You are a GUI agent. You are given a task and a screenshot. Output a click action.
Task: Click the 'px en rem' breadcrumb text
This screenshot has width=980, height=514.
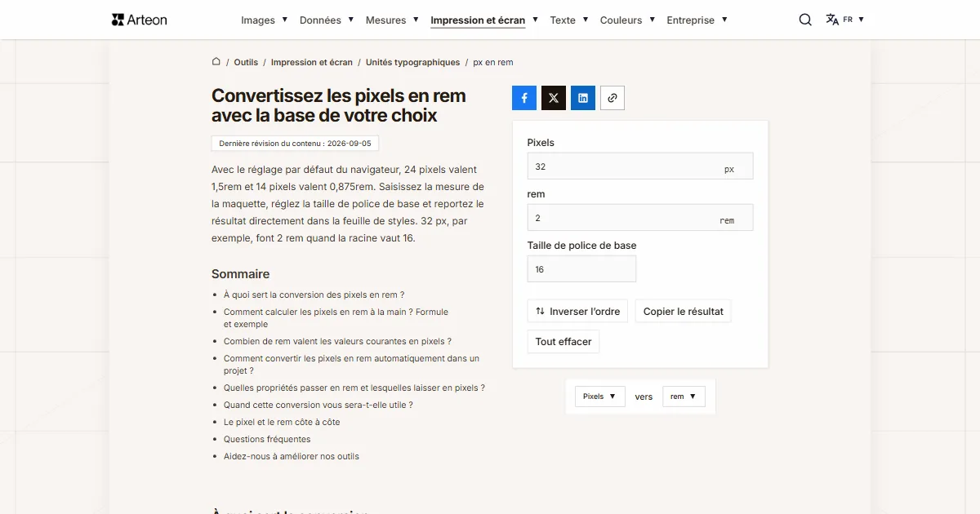coord(493,62)
